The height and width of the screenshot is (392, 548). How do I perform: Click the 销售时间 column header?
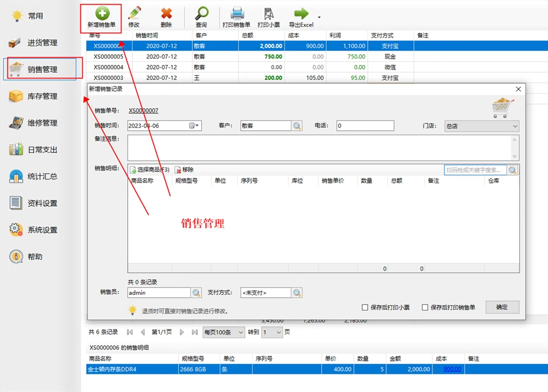162,35
